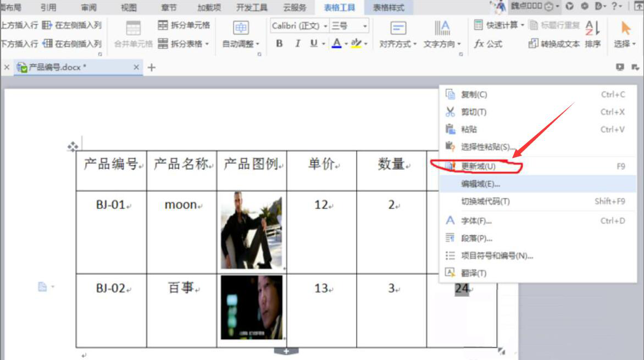Select the BJ-02 product photo

[251, 307]
